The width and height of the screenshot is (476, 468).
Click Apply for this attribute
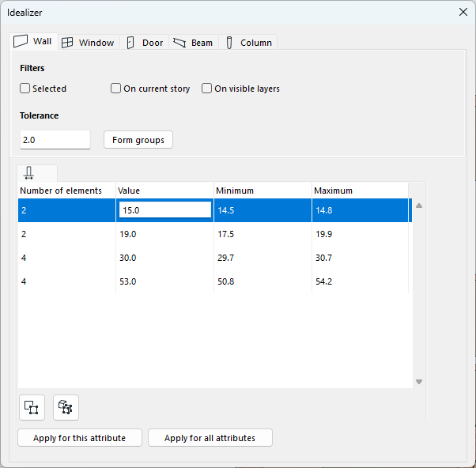point(79,438)
